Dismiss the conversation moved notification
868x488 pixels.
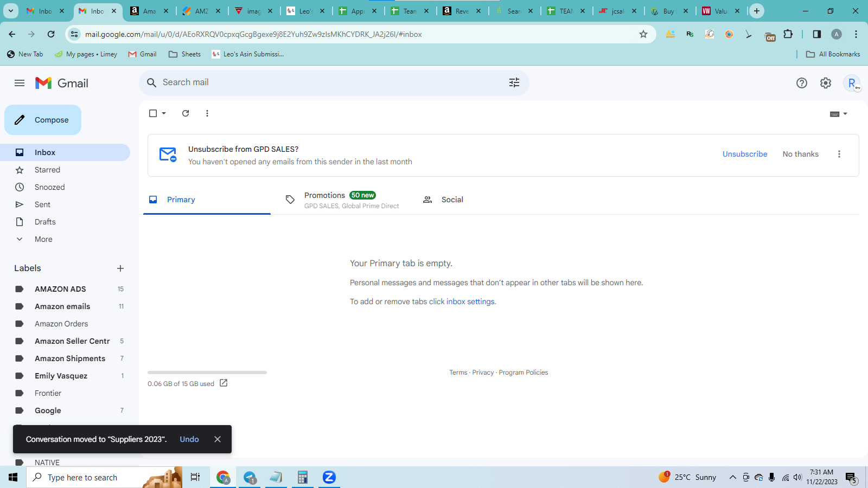218,439
